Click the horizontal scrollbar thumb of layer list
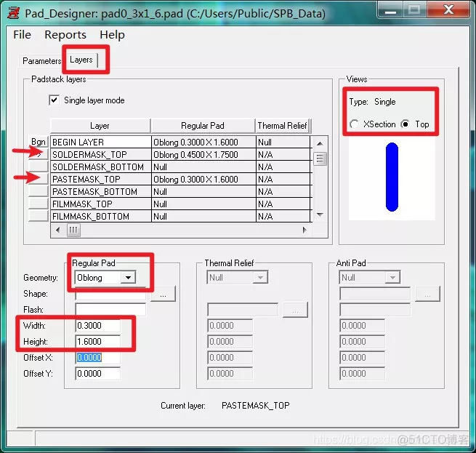This screenshot has width=476, height=453. (x=73, y=230)
